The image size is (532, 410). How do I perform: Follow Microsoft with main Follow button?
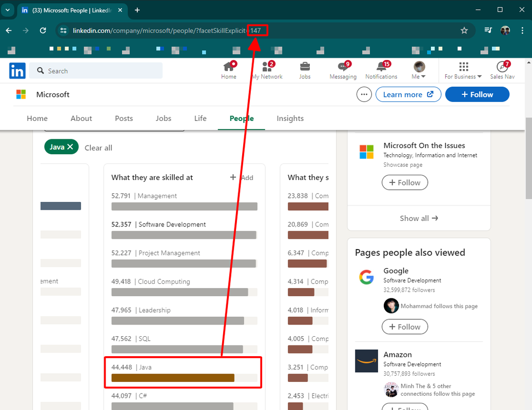tap(477, 94)
